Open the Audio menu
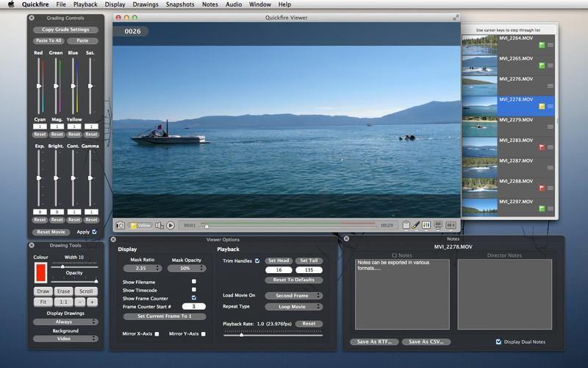This screenshot has height=368, width=588. coord(234,4)
